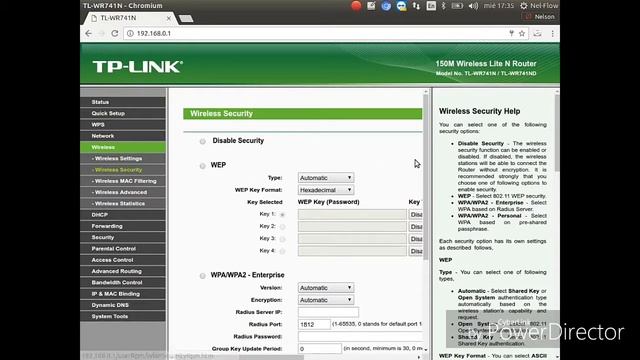
Task: Open the saved passwords key icon
Action: point(511,33)
